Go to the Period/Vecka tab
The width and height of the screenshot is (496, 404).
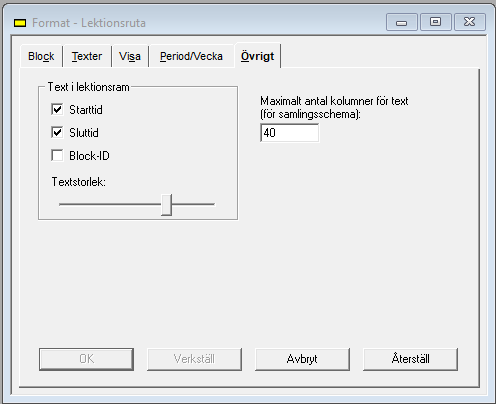tap(191, 56)
